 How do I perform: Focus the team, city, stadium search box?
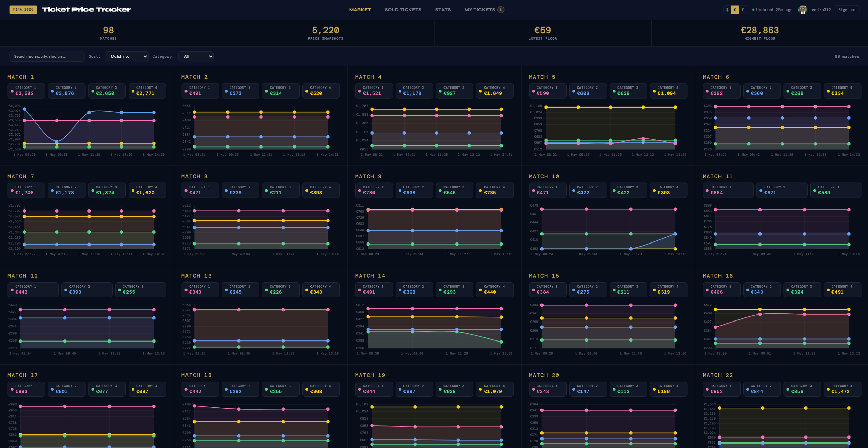click(x=47, y=56)
